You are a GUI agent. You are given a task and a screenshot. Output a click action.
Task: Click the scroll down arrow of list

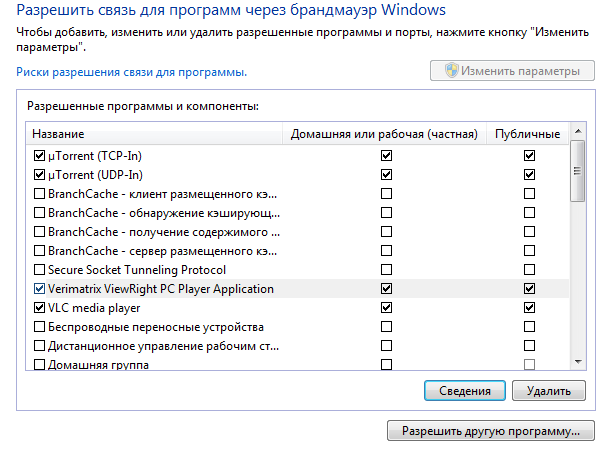pyautogui.click(x=578, y=362)
